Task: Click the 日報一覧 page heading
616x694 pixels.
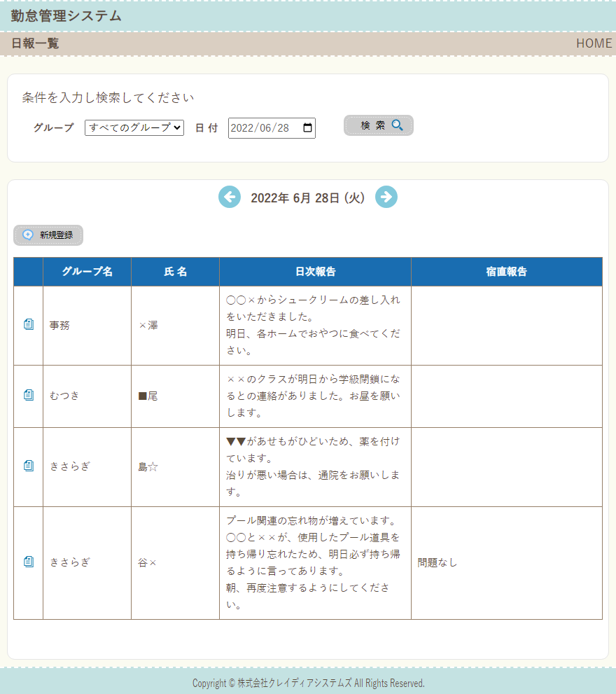Action: point(35,43)
